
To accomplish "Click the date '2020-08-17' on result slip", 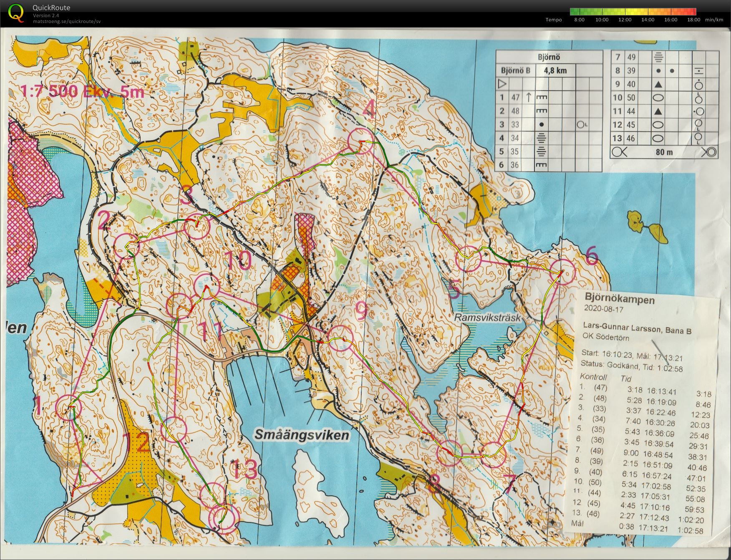I will [x=604, y=309].
